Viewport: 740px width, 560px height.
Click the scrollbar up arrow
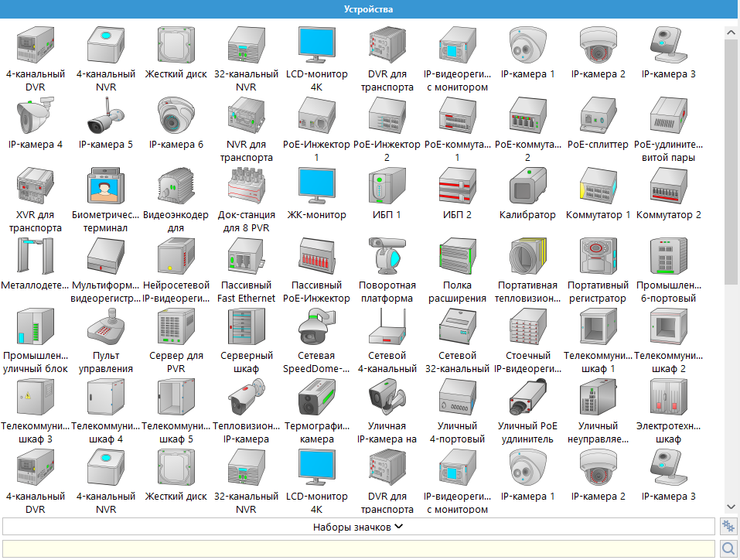(731, 32)
